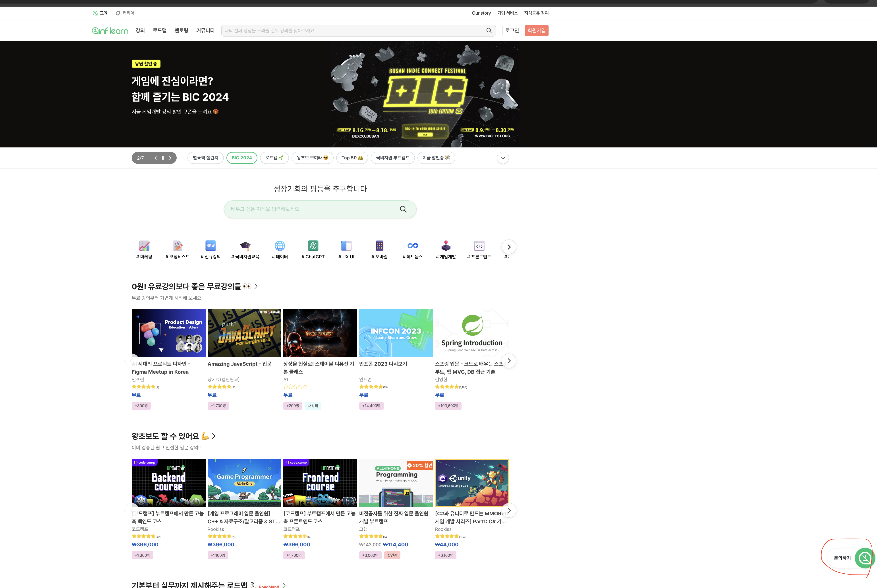The height and width of the screenshot is (588, 877).
Task: Show next beginner courses with right arrow
Action: click(509, 510)
